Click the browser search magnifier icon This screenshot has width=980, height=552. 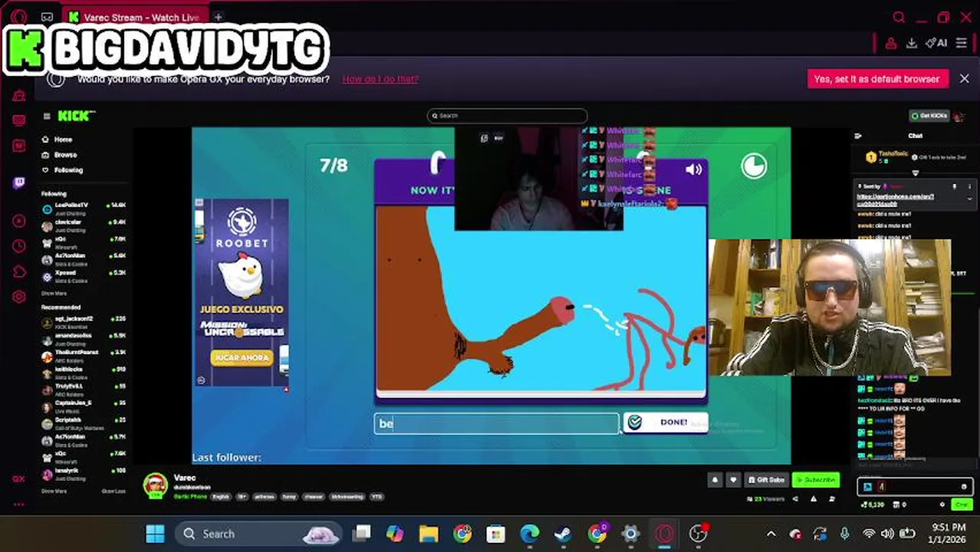(x=899, y=17)
